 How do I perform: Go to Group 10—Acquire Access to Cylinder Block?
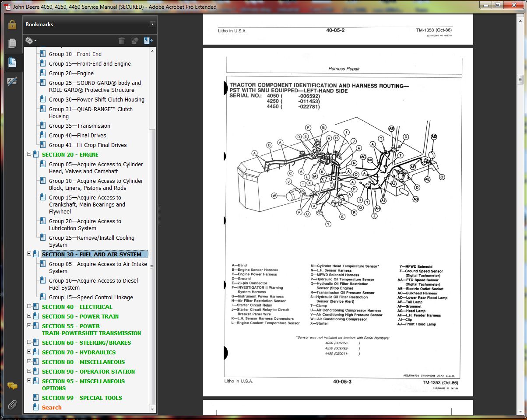coord(96,184)
